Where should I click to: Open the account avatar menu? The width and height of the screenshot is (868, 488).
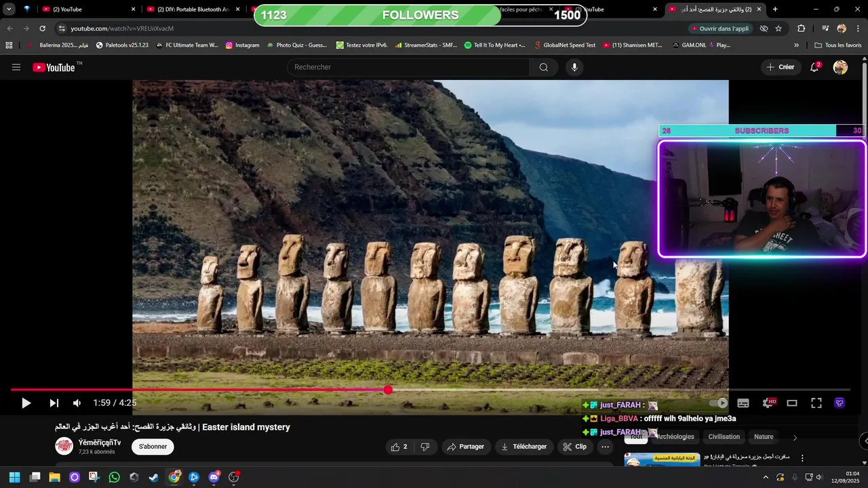pos(840,67)
